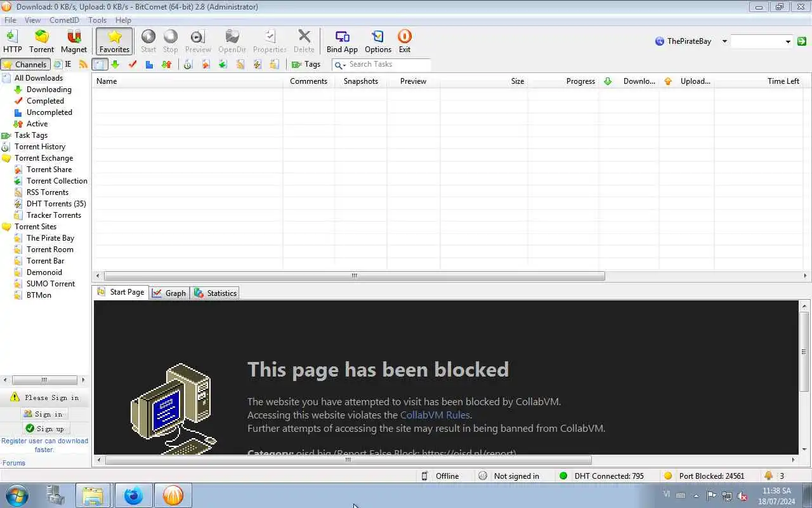Select the Downloading tree item
812x508 pixels.
coord(49,90)
